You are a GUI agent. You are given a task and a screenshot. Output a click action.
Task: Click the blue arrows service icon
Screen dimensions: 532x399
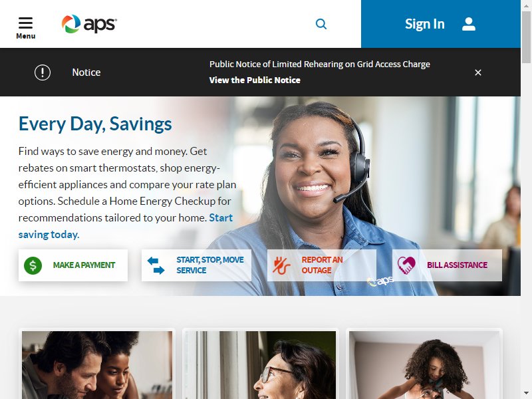156,265
